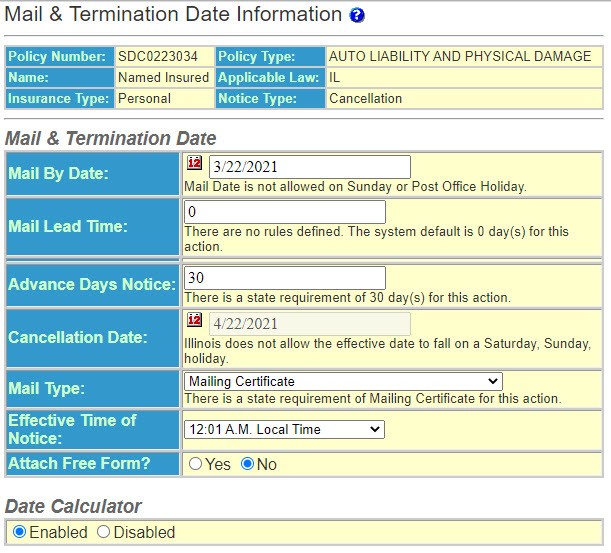Set Date Calculator to Enabled

[x=19, y=532]
